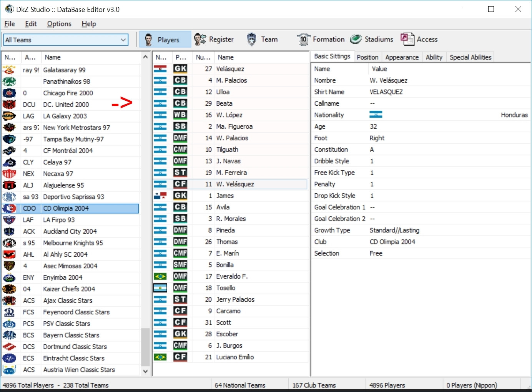
Task: Click the Chicago Fire 2000 crest icon
Action: tap(9, 93)
